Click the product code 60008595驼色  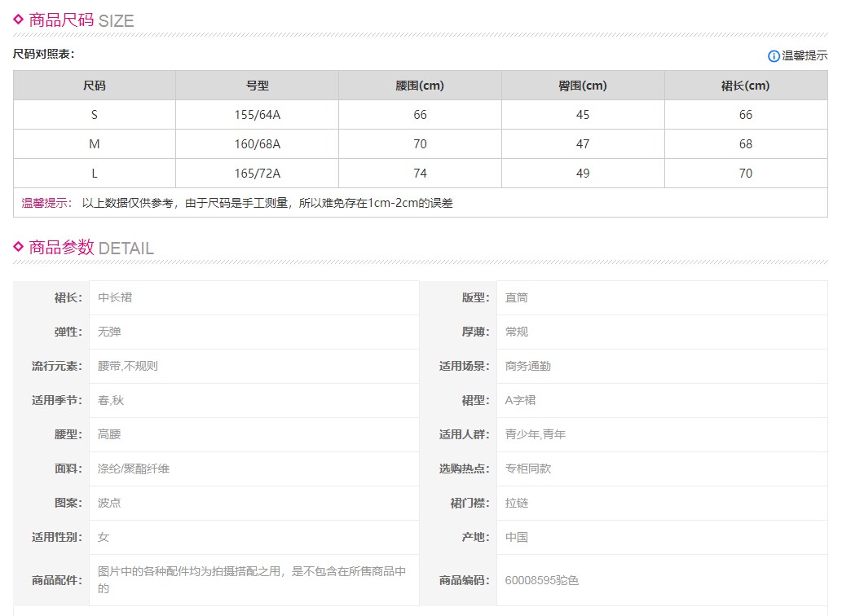(x=542, y=580)
